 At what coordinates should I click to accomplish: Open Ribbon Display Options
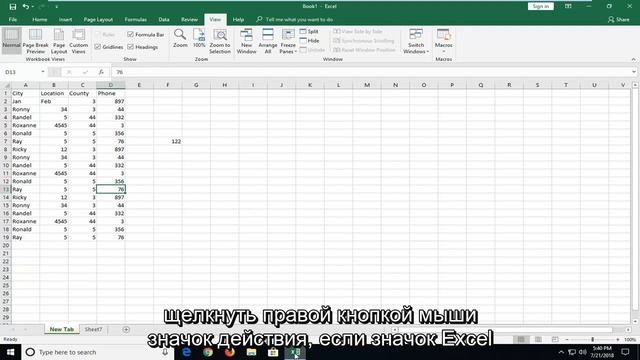568,7
